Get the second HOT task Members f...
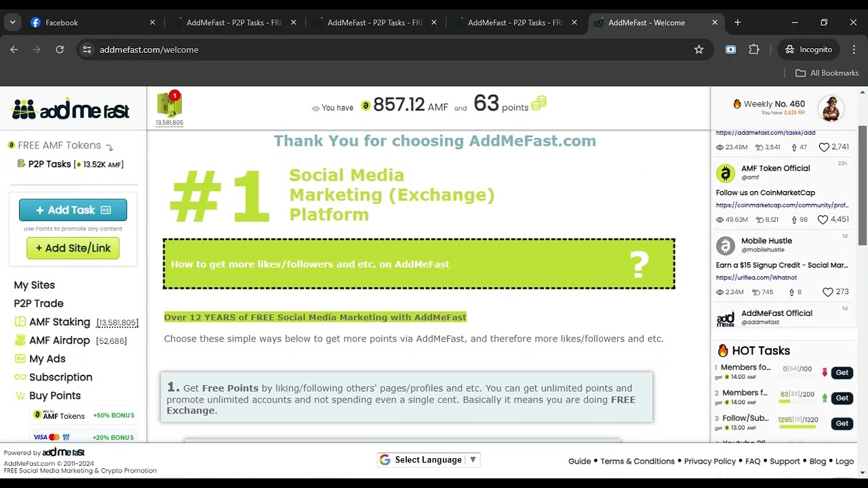This screenshot has width=868, height=488. [x=842, y=398]
